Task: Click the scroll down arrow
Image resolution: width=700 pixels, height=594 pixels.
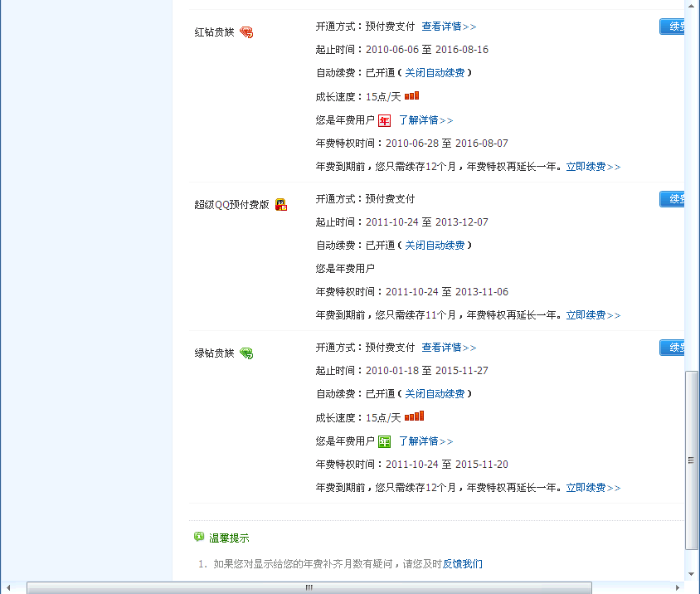Action: [692, 574]
